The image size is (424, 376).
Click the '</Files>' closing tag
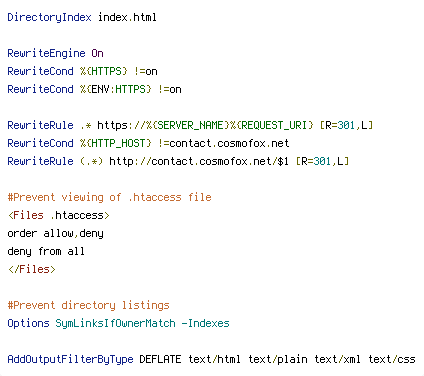tap(32, 269)
